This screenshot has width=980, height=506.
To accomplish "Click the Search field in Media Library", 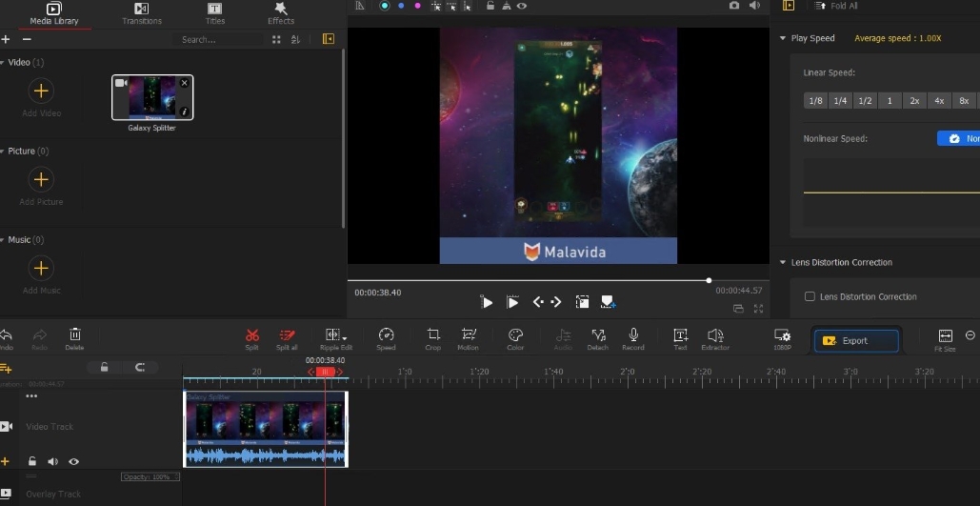I will pos(218,39).
